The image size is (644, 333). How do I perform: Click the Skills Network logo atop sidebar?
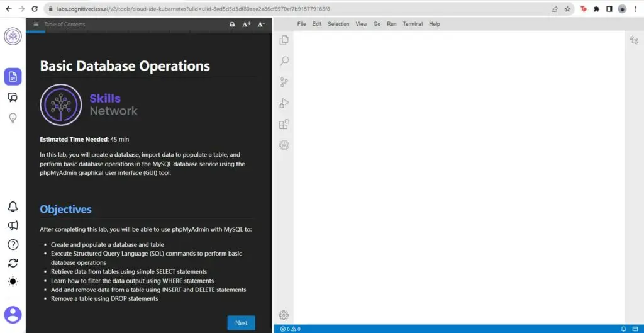point(13,37)
